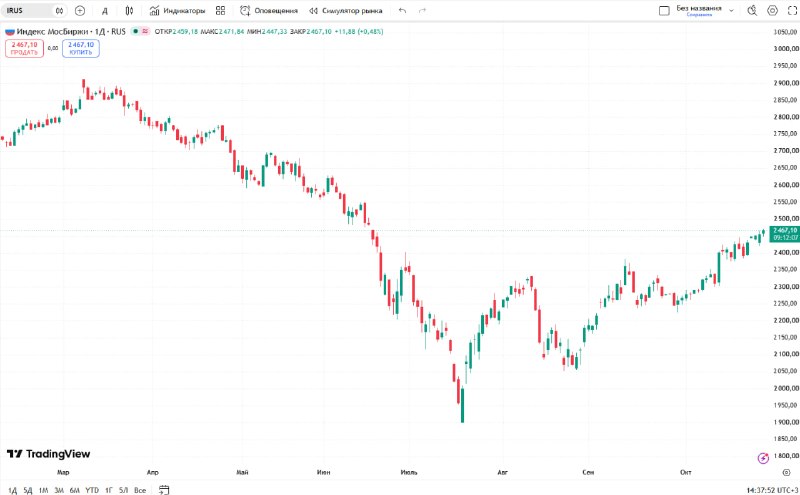Select the layout square icon
The image size is (800, 495).
click(664, 10)
